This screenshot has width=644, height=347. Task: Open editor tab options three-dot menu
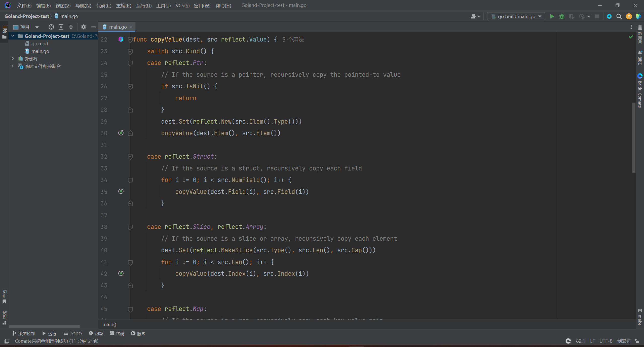click(x=631, y=27)
